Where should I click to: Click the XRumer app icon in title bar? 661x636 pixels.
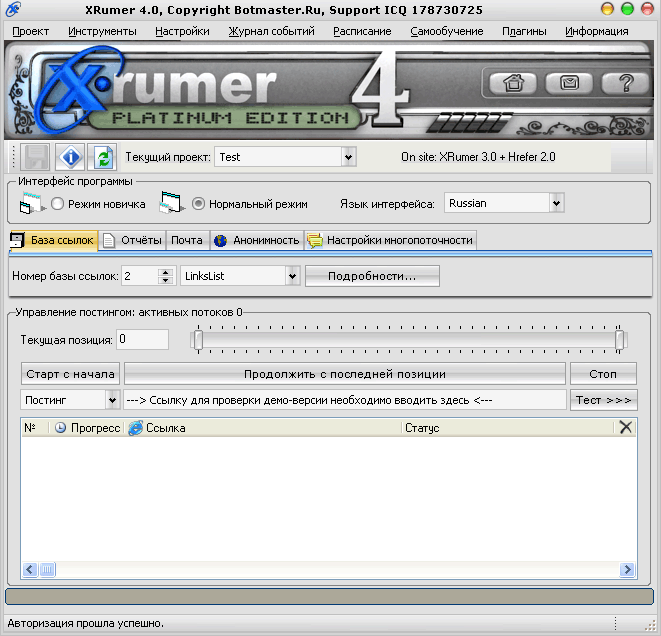click(13, 9)
